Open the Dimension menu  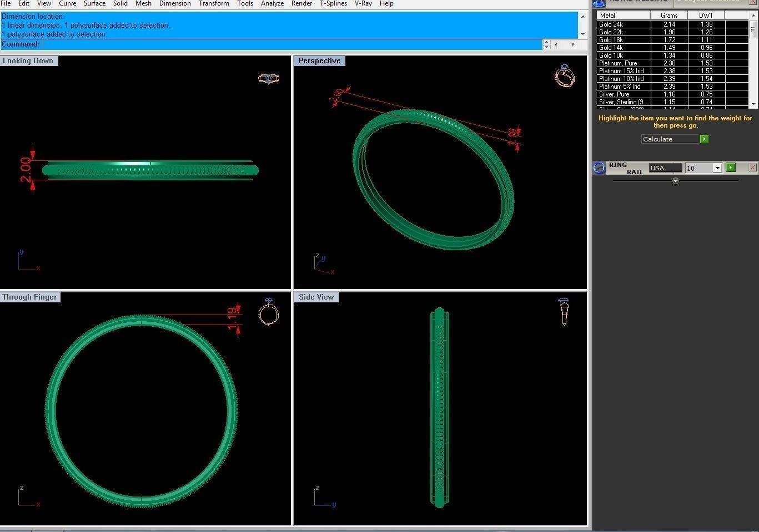pos(175,3)
